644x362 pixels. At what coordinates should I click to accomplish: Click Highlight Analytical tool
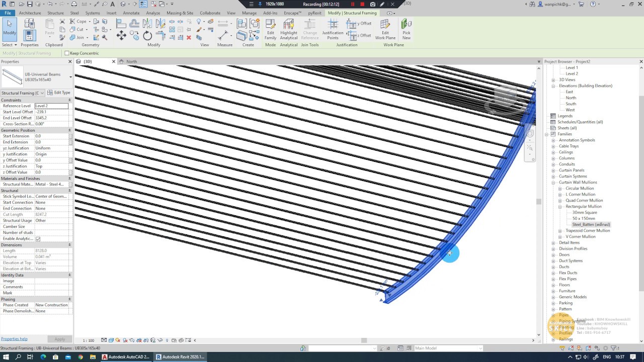289,30
